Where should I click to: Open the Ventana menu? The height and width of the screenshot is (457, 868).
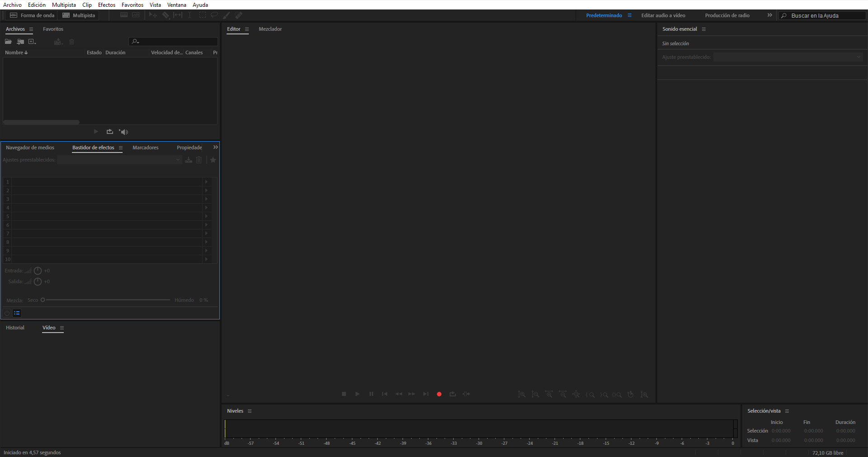click(x=177, y=5)
